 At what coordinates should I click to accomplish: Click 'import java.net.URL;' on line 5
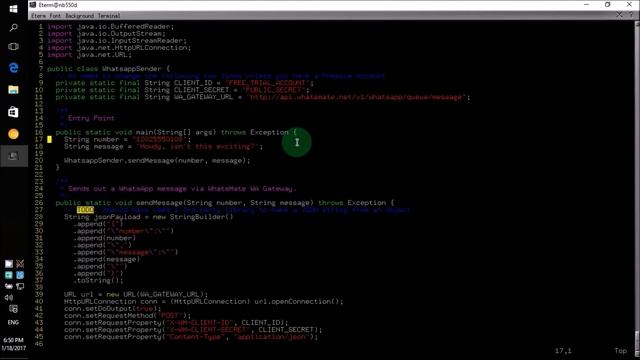(x=89, y=54)
